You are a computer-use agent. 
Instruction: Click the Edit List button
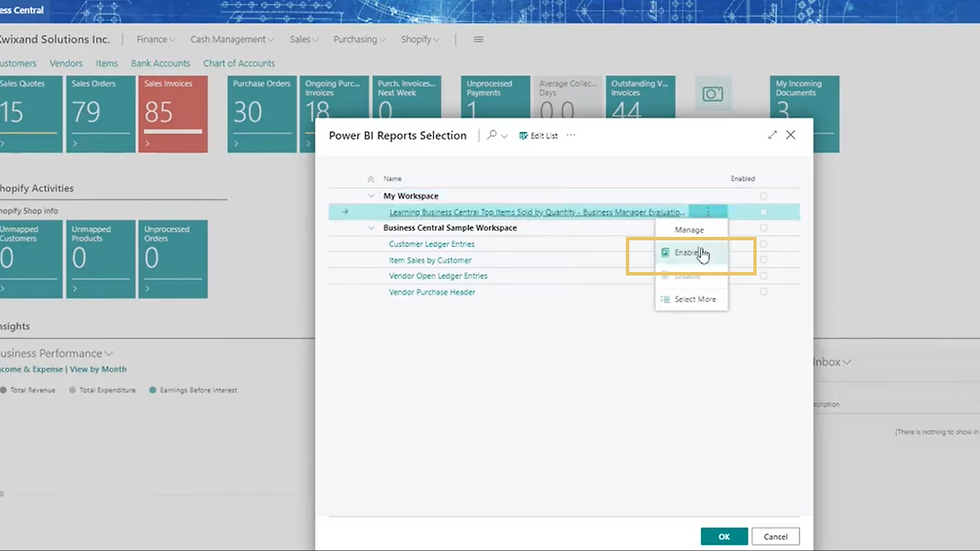point(538,136)
